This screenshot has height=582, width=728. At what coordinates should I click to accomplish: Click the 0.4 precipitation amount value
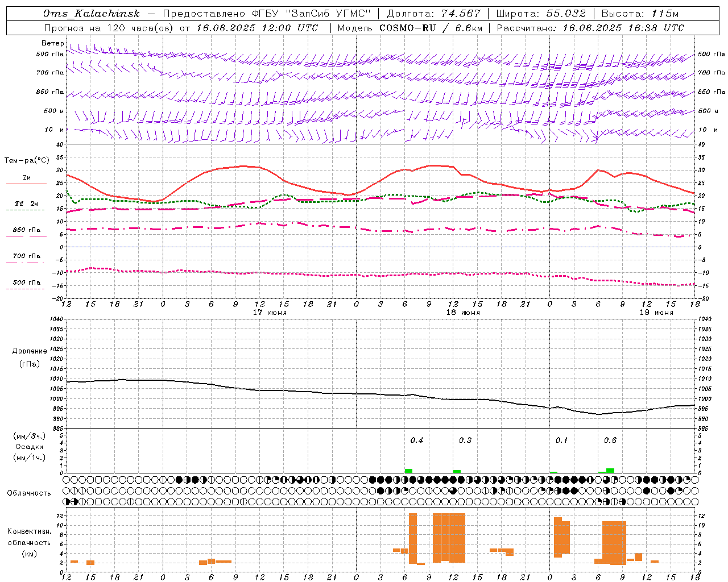click(417, 440)
